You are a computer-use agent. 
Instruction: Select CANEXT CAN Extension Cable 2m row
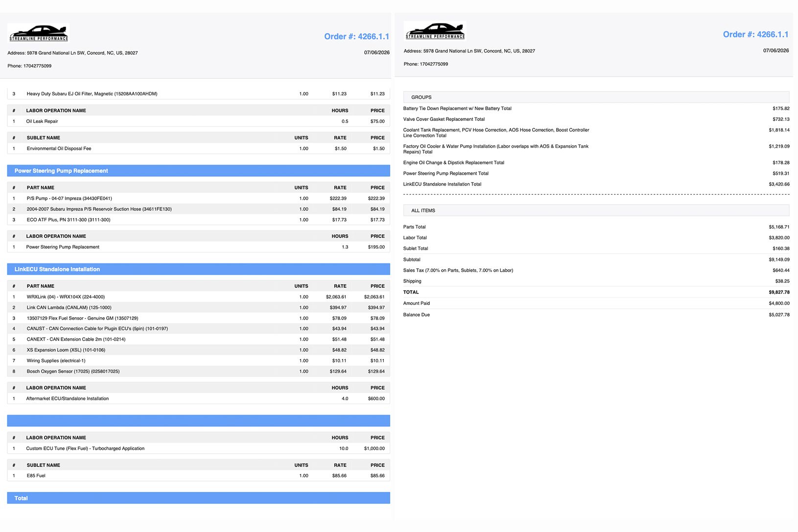[199, 339]
